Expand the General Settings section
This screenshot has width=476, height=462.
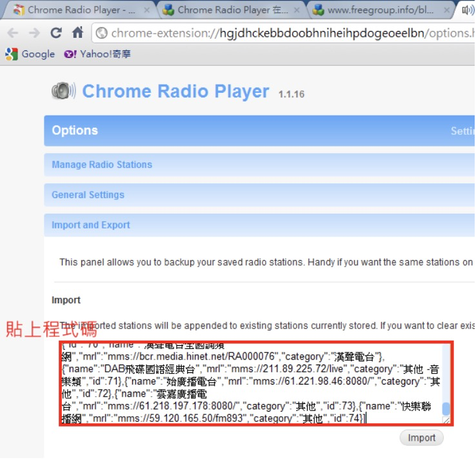pos(259,195)
